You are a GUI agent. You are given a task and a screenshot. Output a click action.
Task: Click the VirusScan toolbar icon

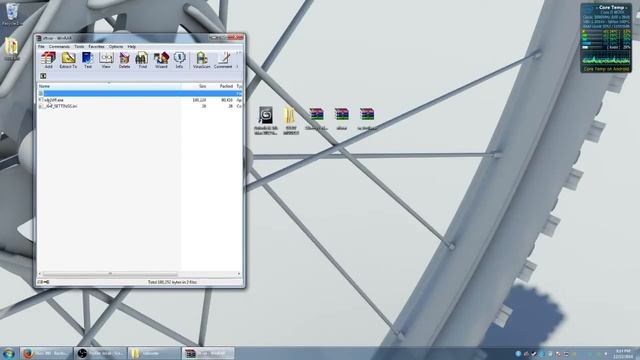tap(201, 60)
